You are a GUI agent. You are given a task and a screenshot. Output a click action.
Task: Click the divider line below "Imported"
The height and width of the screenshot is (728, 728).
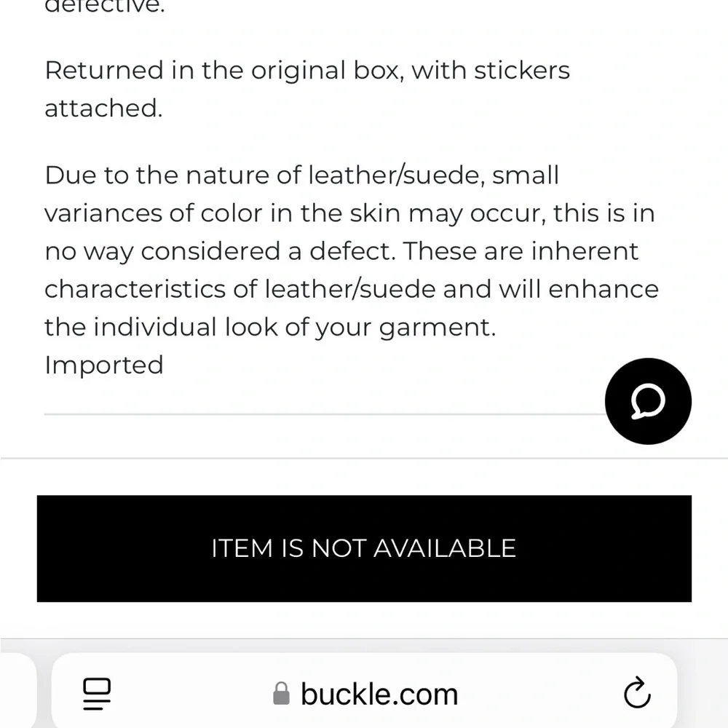(x=320, y=414)
